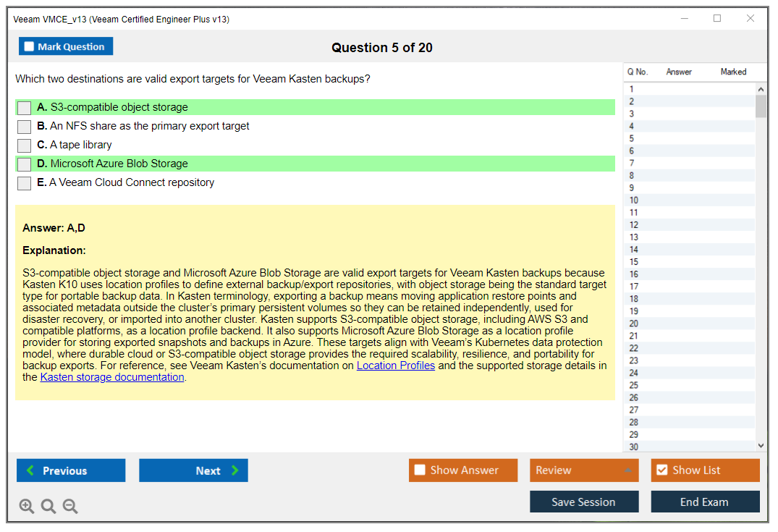Select question 4 in the list
This screenshot has width=778, height=532.
point(690,127)
